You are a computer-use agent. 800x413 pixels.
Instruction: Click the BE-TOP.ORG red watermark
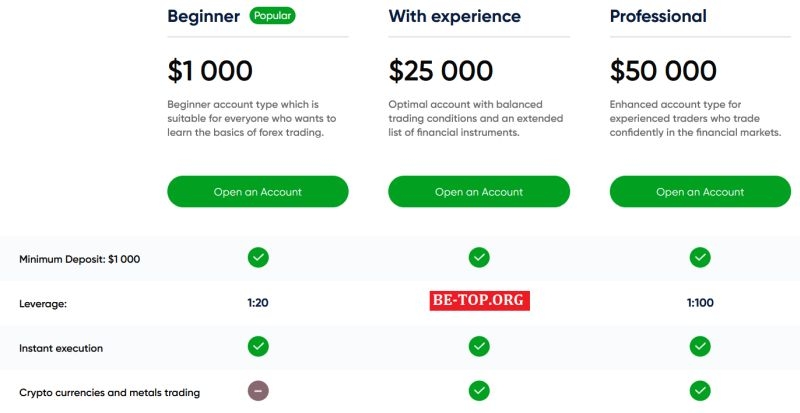coord(479,300)
